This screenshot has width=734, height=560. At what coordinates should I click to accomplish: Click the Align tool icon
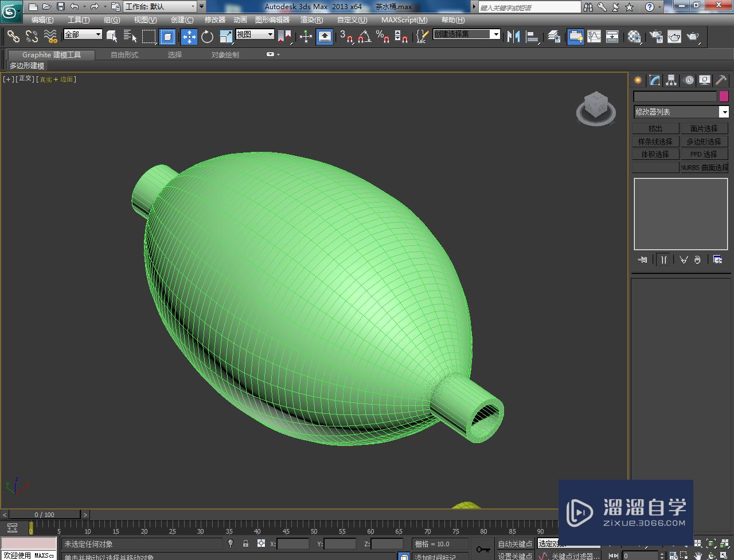[533, 37]
